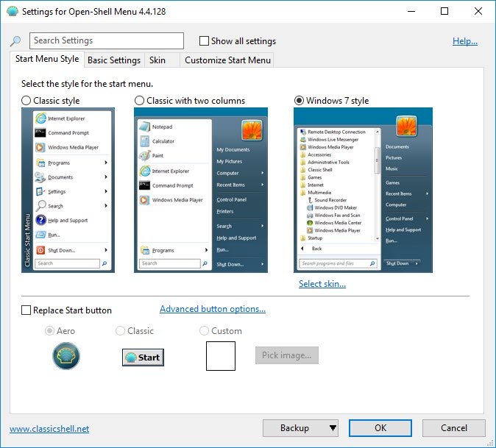Click the Cancel button
The height and width of the screenshot is (448, 496).
(x=454, y=428)
